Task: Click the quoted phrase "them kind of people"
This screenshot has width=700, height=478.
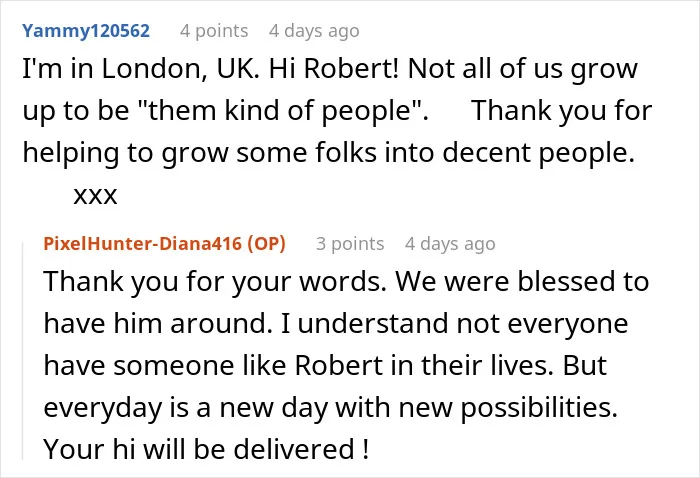Action: pyautogui.click(x=281, y=111)
